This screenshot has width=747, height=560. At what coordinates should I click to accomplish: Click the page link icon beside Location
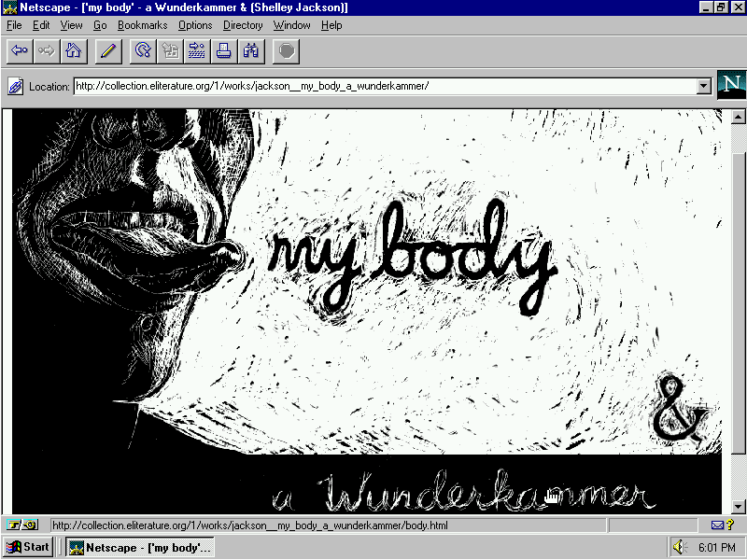pos(15,87)
